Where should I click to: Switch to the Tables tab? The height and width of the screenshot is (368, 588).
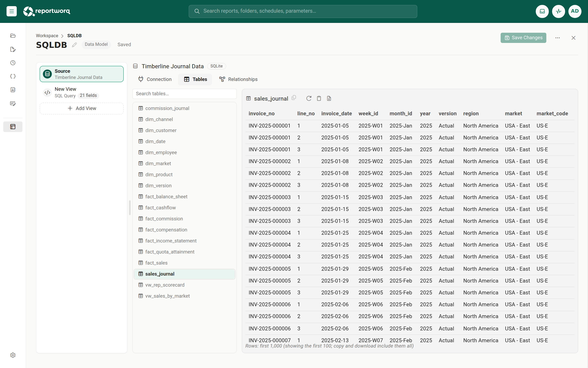(195, 79)
